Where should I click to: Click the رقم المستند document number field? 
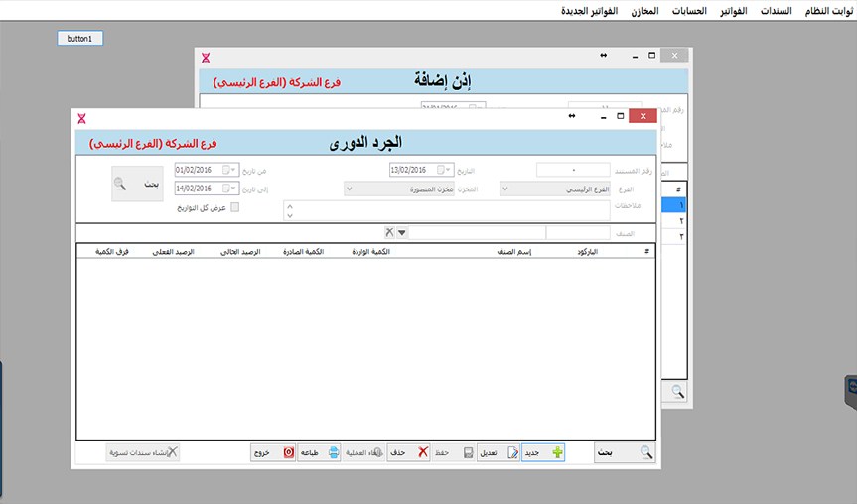click(573, 170)
